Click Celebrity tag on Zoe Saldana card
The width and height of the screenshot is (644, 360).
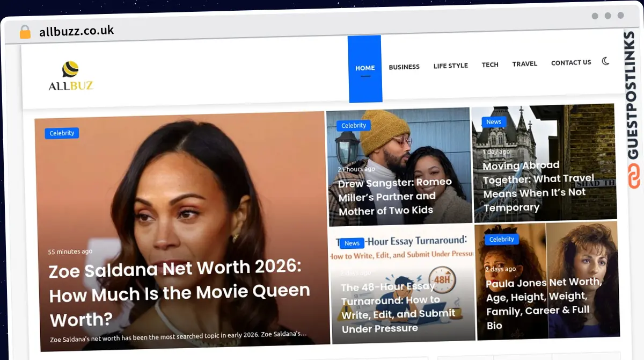click(x=62, y=133)
